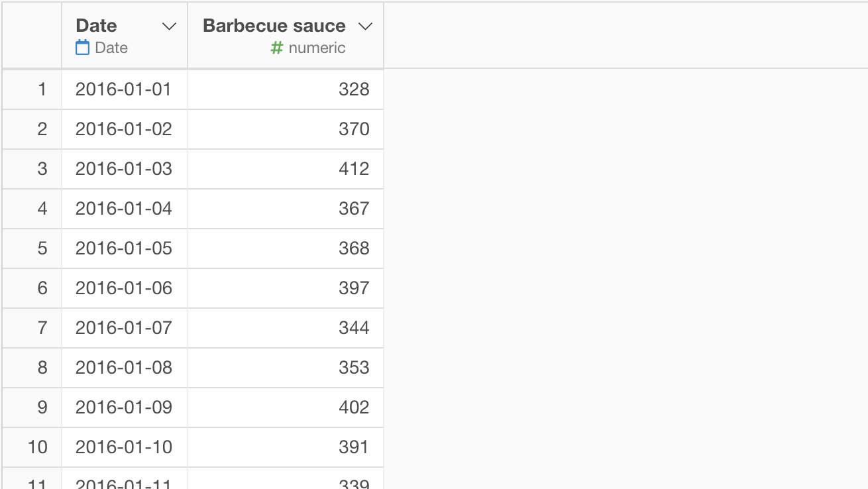The width and height of the screenshot is (868, 489).
Task: Select the date cell 2016-01-06
Action: pos(125,288)
